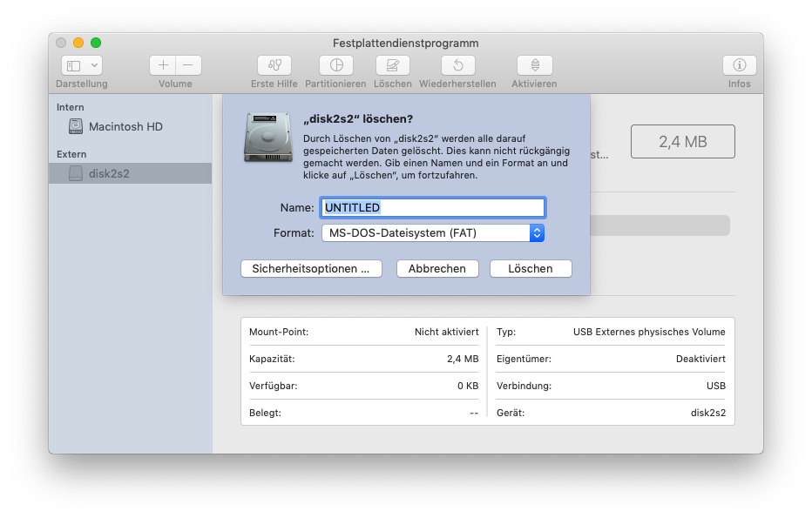This screenshot has width=812, height=518.
Task: Click the Name field containing UNTITLED
Action: pyautogui.click(x=433, y=207)
